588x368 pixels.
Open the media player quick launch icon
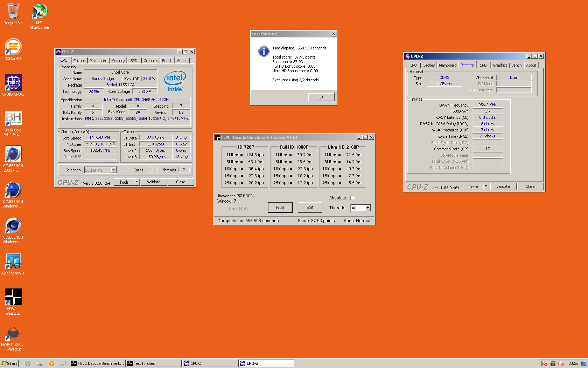click(x=51, y=363)
